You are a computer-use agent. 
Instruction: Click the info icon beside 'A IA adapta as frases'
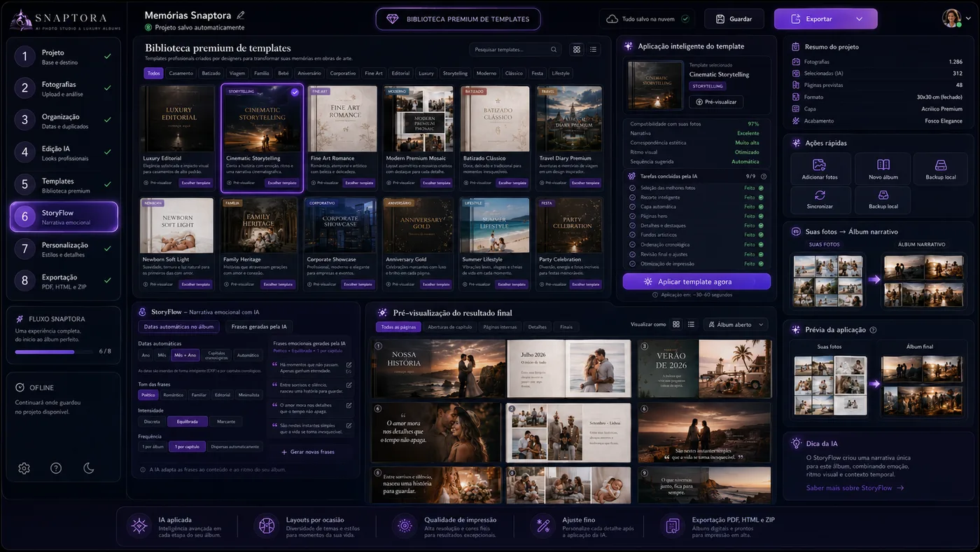click(143, 470)
